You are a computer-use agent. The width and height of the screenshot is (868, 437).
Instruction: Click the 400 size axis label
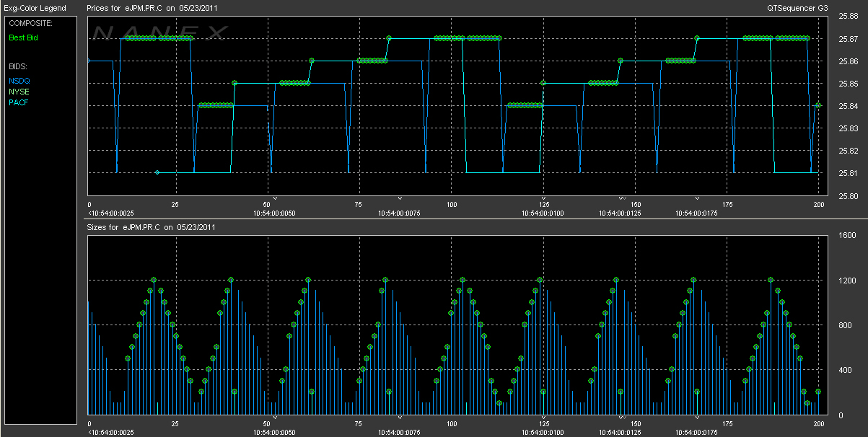[844, 371]
